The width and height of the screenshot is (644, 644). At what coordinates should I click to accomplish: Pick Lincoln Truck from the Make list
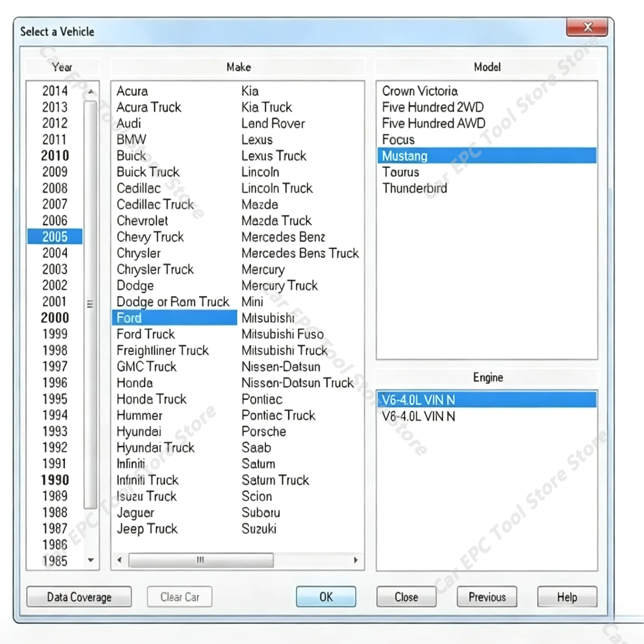[277, 188]
